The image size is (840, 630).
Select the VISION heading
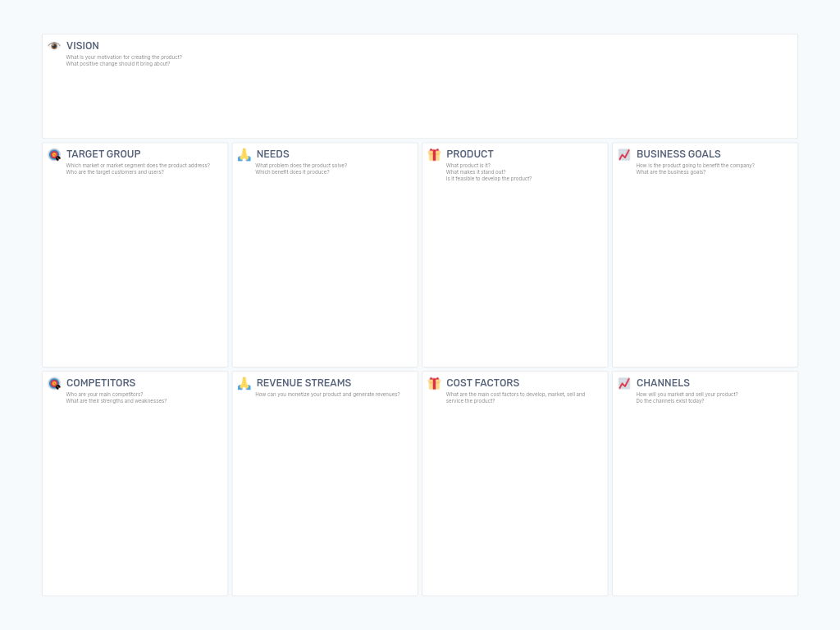point(83,46)
